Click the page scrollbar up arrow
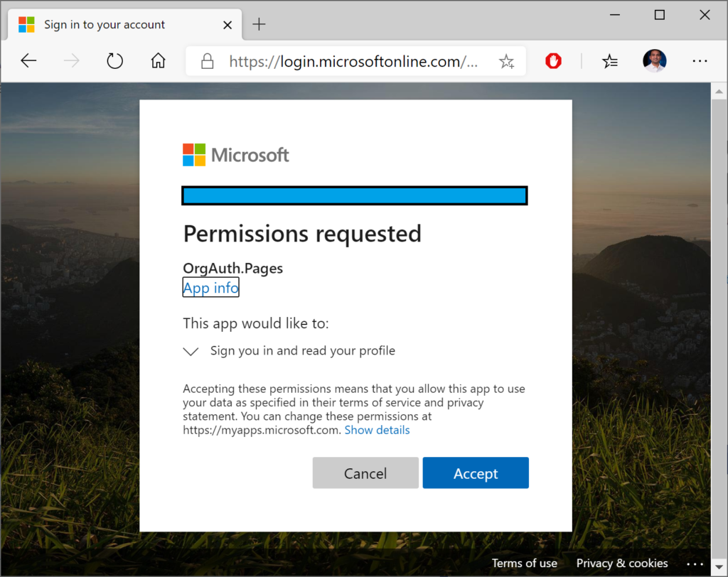728x577 pixels. [x=719, y=92]
